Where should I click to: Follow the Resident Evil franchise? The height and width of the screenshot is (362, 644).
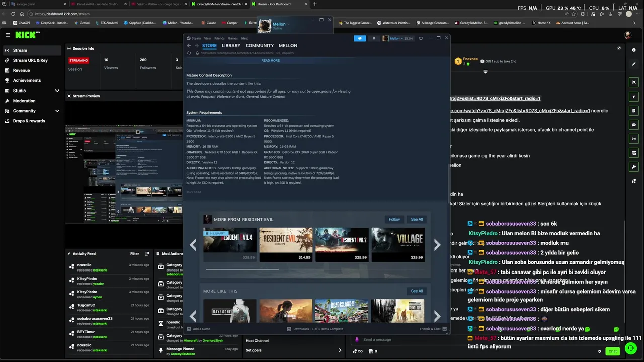click(x=394, y=219)
